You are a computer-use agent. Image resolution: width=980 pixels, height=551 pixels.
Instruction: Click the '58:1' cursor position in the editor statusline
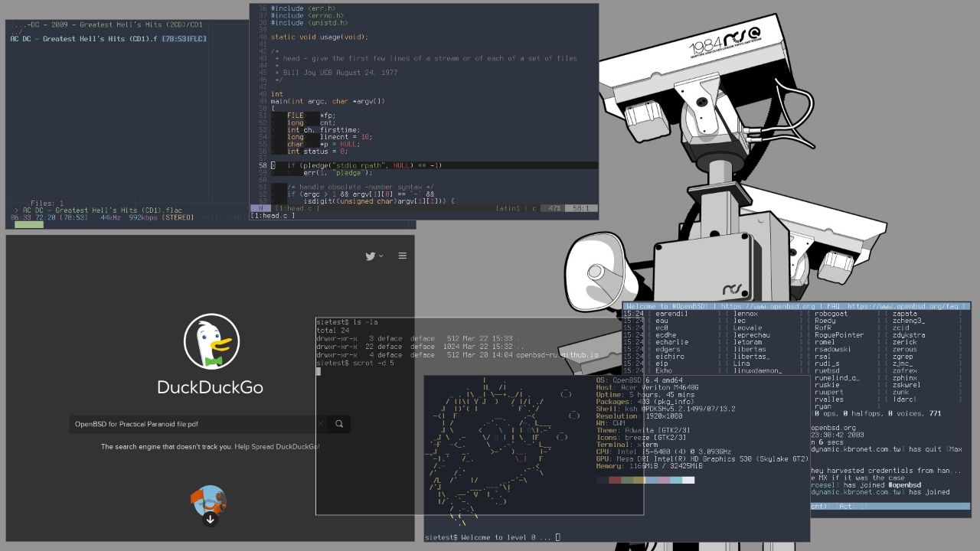(581, 208)
